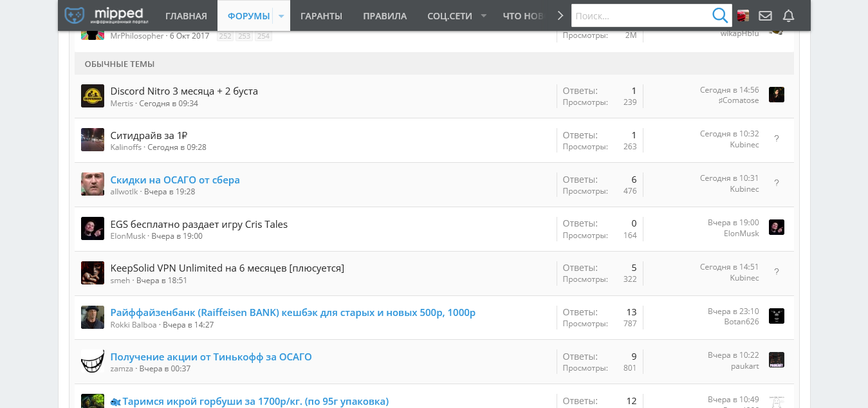Open thread Скидки на ОСАГО от сбера
868x408 pixels.
pos(175,180)
